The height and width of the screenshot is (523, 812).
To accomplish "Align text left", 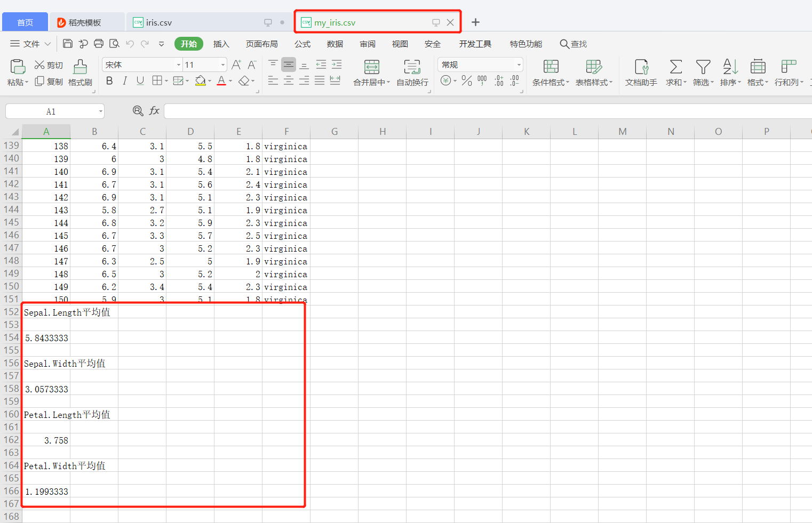I will tap(273, 81).
